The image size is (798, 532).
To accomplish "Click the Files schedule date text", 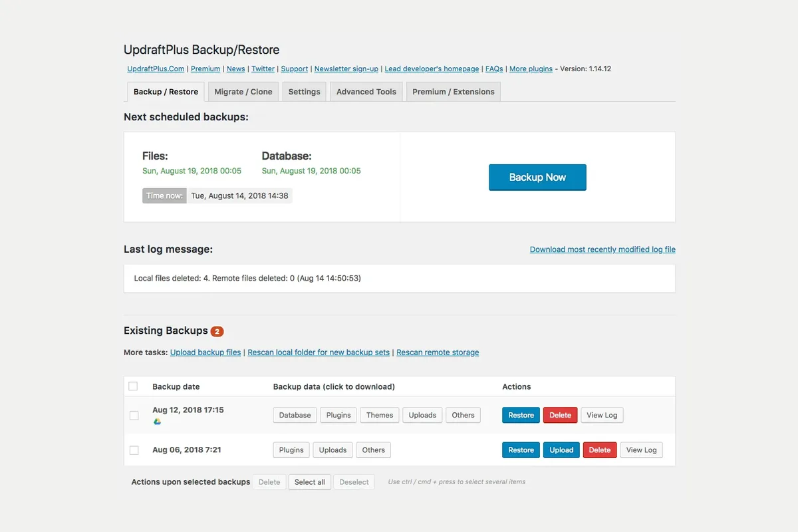I will pos(192,171).
